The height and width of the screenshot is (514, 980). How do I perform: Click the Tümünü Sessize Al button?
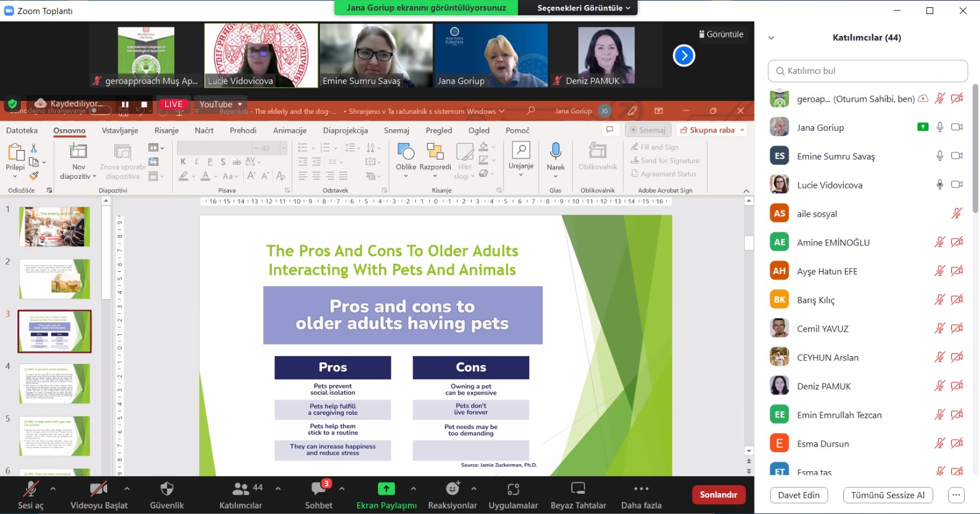tap(888, 495)
